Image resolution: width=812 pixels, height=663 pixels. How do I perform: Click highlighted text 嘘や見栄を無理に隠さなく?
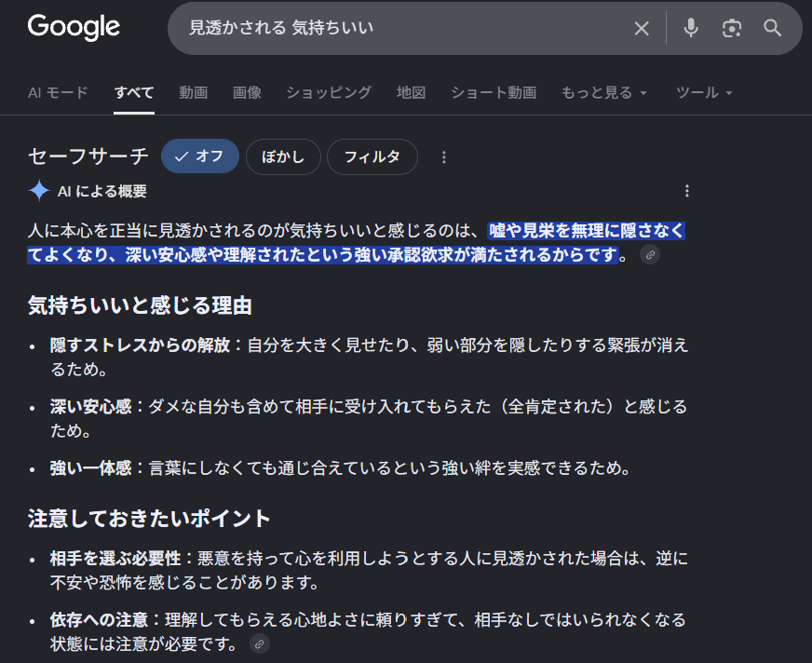587,231
